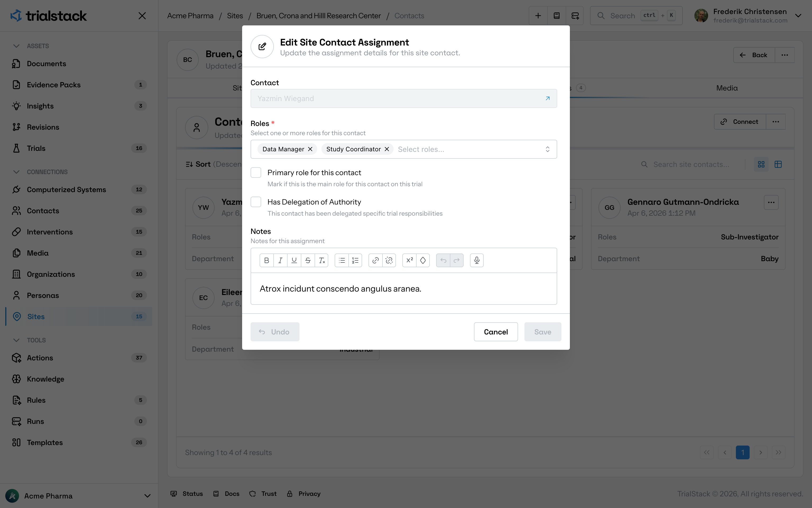Go to Insights in the sidebar
The height and width of the screenshot is (508, 812).
[x=79, y=106]
